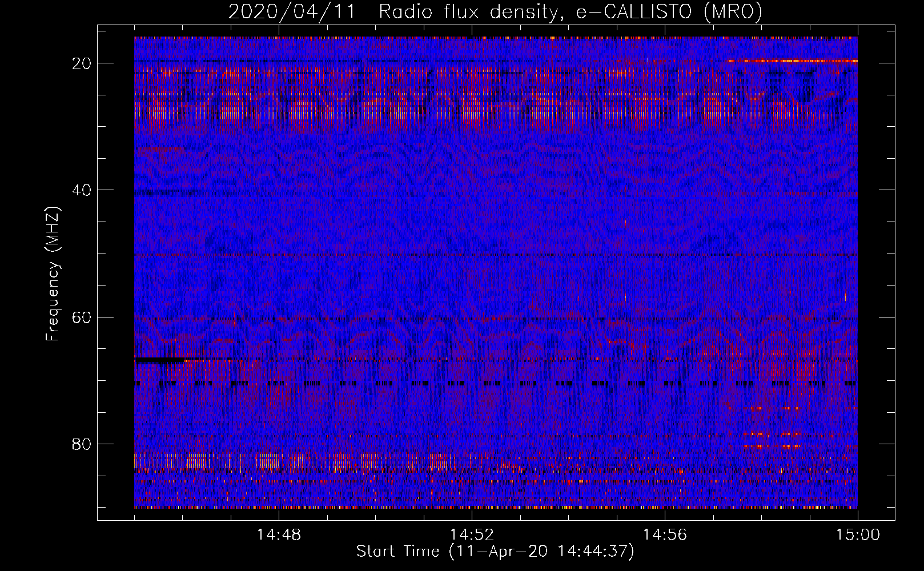
Task: Click the 14:56 time tick label
Action: 665,535
